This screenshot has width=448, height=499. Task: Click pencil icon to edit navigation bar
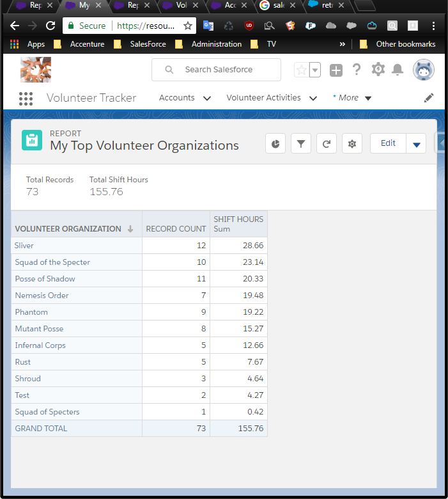[429, 98]
